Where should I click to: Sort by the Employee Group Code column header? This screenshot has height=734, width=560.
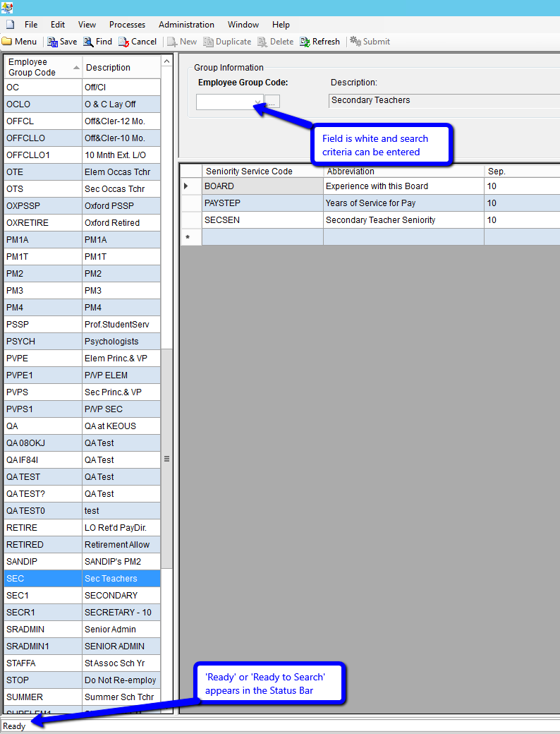point(42,68)
